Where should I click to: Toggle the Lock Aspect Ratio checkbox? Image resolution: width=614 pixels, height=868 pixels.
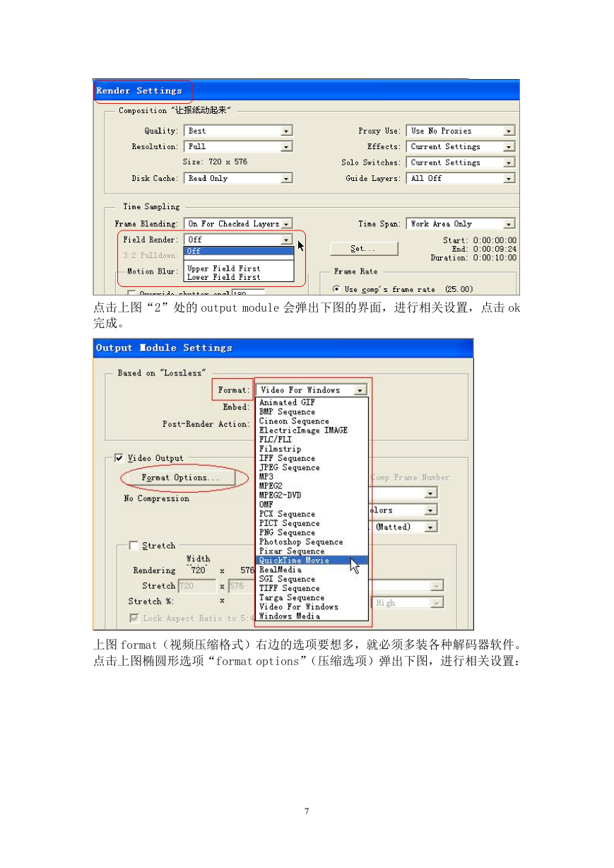(x=134, y=618)
